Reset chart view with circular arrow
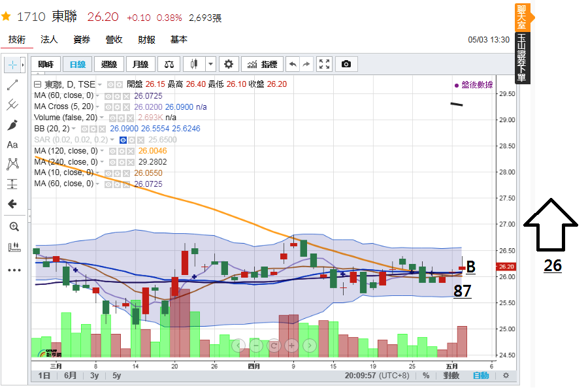 tap(274, 346)
